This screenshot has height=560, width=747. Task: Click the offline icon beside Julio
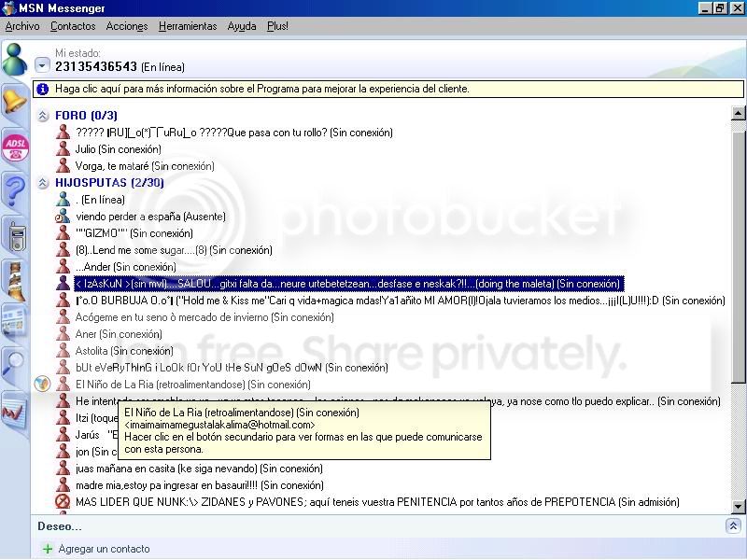coord(63,149)
